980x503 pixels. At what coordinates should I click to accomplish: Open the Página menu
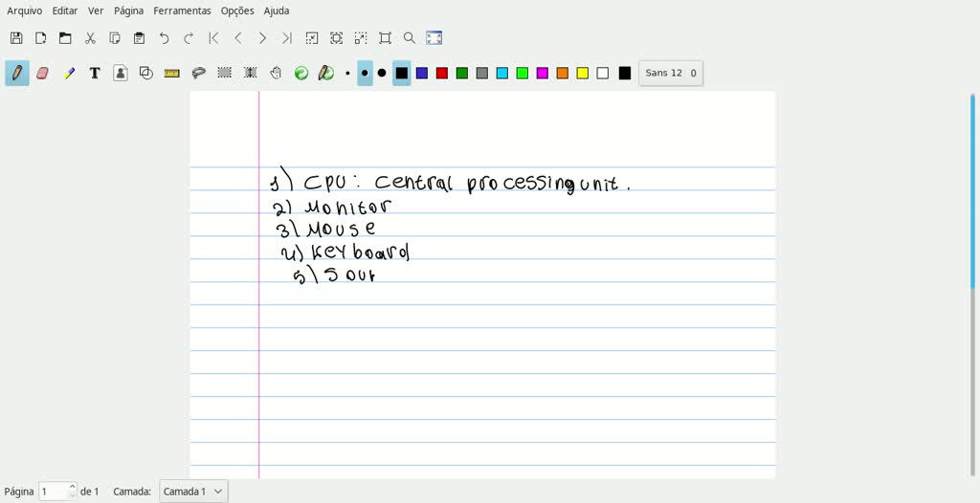(129, 11)
